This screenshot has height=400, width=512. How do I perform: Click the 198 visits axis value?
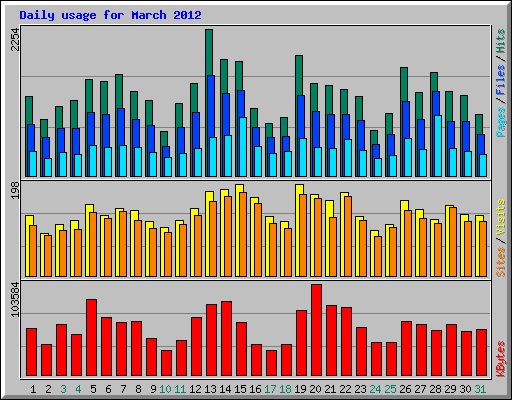pyautogui.click(x=15, y=191)
